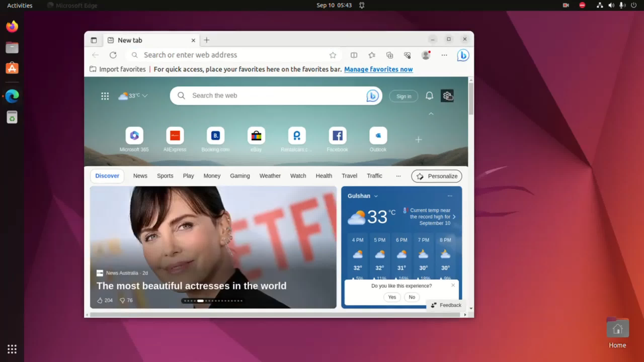
Task: Open page settings gear icon
Action: click(x=447, y=96)
